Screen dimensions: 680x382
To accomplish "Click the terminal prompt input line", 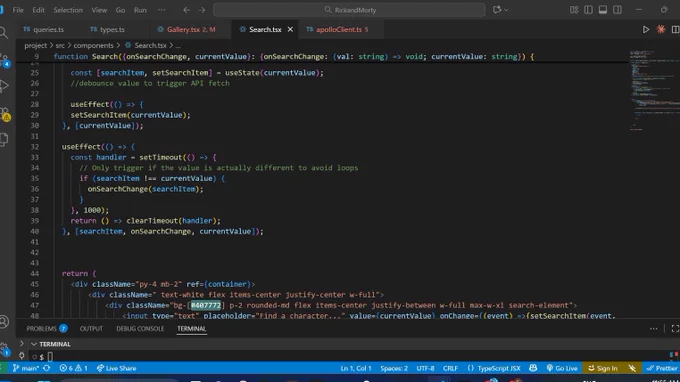I will pyautogui.click(x=347, y=357).
